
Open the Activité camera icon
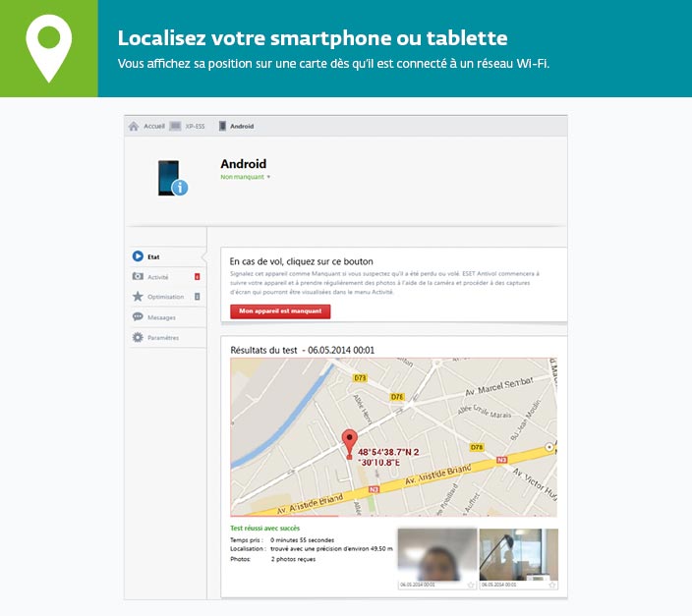(138, 276)
